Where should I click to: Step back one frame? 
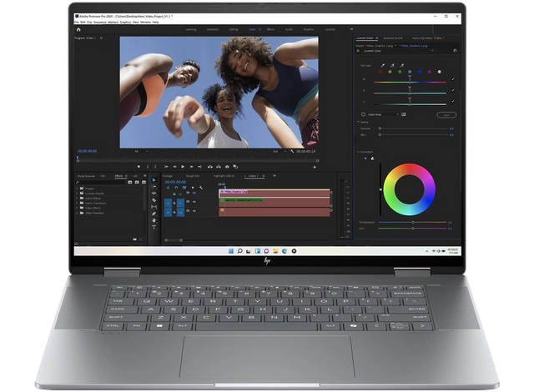[174, 167]
